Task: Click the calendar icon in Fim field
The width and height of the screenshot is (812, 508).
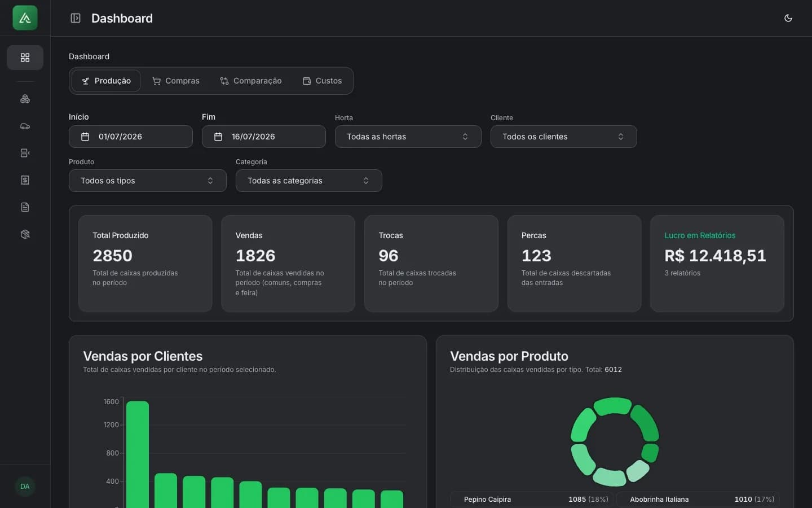Action: click(x=218, y=137)
